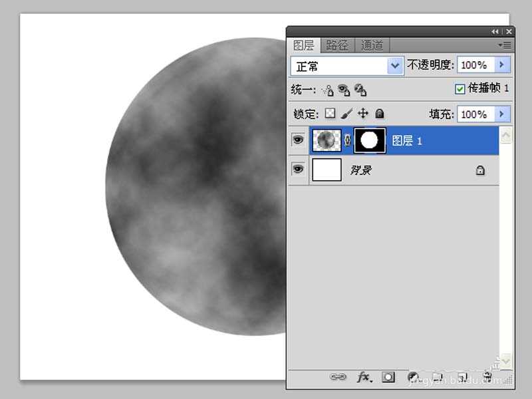
Task: Uncheck the 传播帧 1 checkbox
Action: (460, 88)
